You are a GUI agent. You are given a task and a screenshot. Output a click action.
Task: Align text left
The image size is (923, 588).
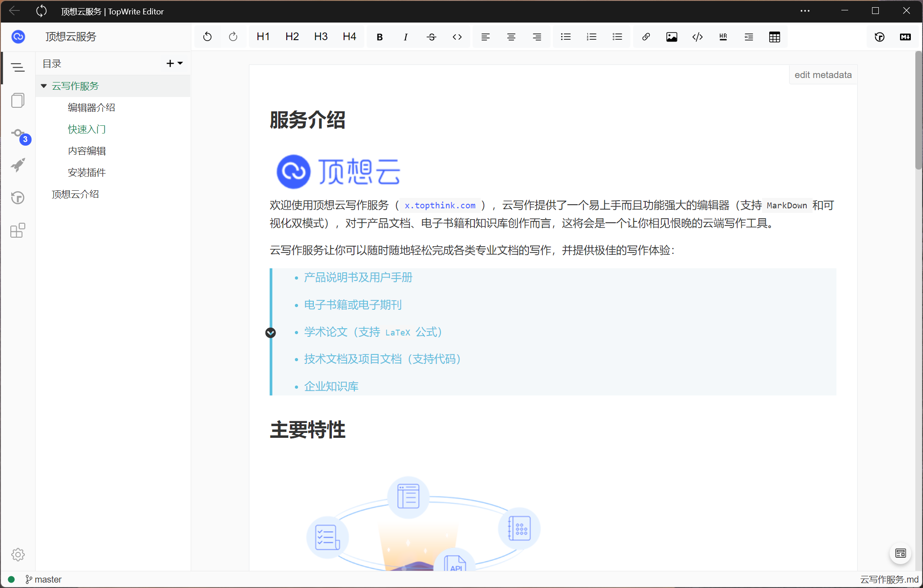pos(486,37)
